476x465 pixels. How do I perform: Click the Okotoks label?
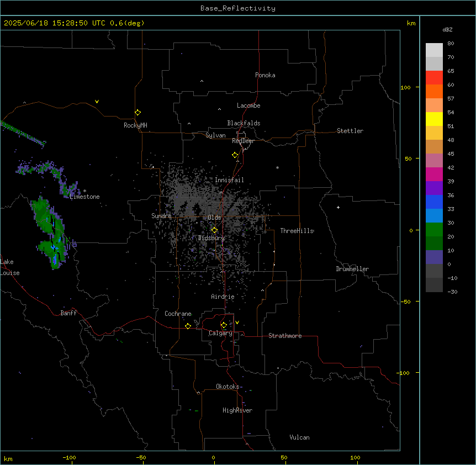(x=228, y=387)
